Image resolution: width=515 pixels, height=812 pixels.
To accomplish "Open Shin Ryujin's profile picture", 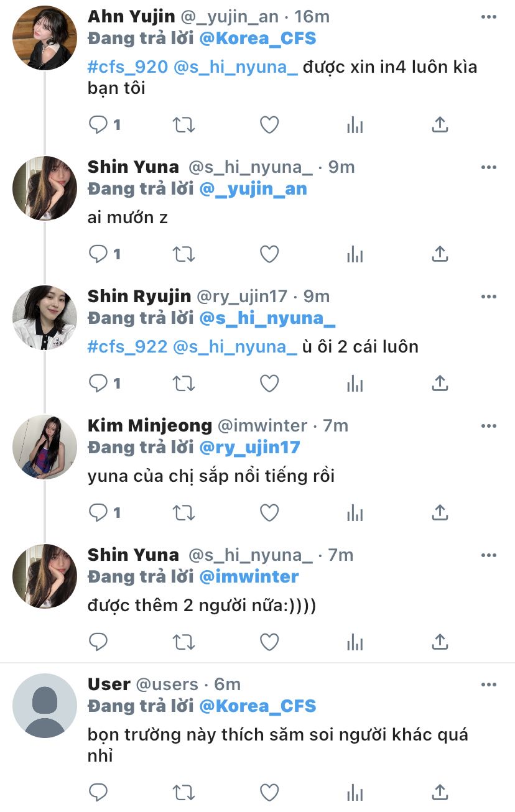I will [x=44, y=318].
